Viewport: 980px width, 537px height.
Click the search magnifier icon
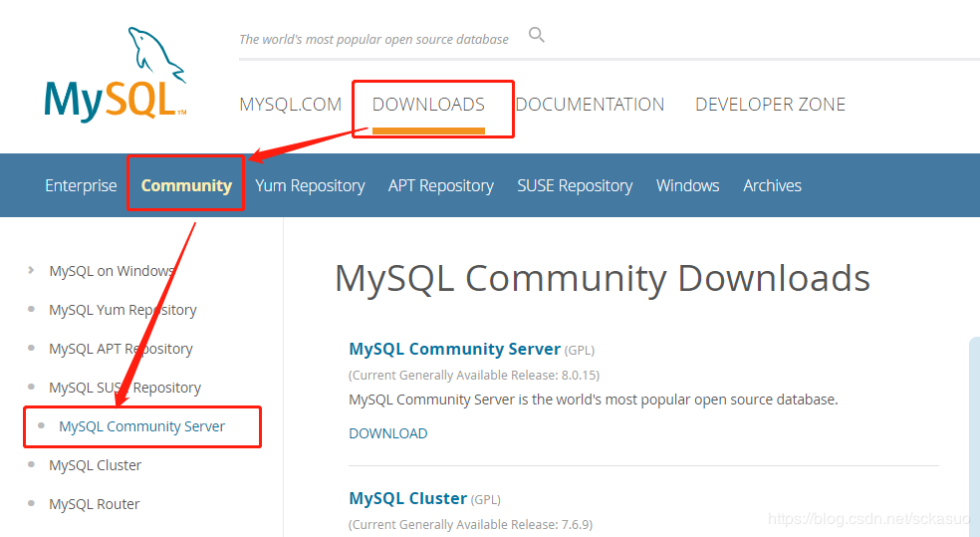537,36
